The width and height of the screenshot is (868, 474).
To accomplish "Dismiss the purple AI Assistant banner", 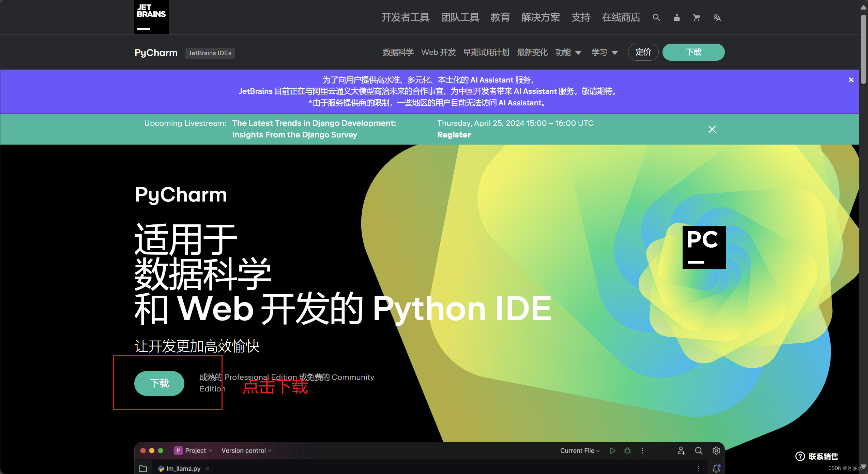I will click(851, 80).
